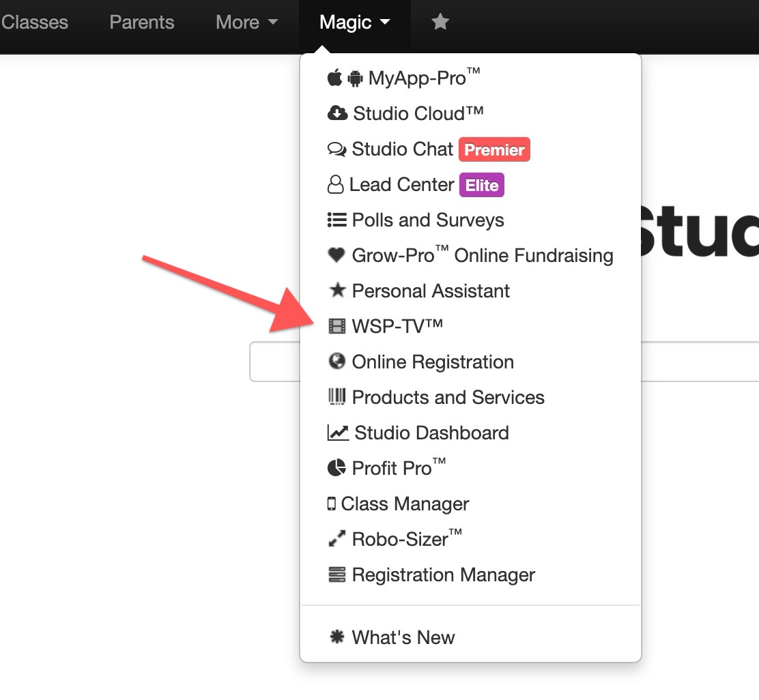Image resolution: width=759 pixels, height=700 pixels.
Task: Select Class Manager
Action: [x=470, y=504]
